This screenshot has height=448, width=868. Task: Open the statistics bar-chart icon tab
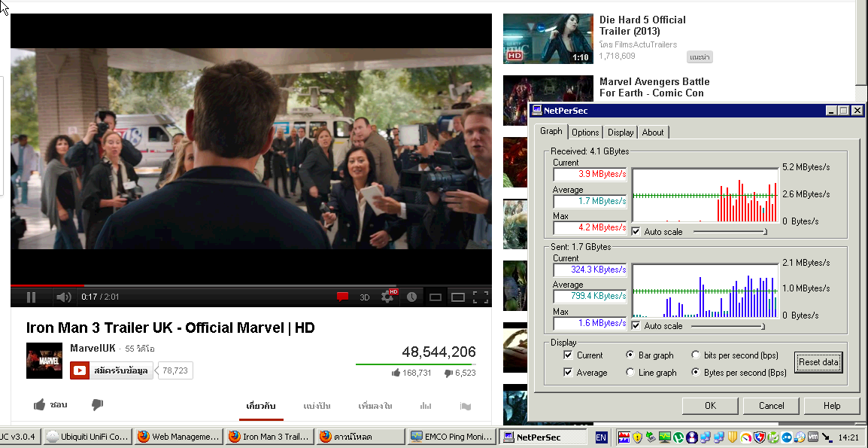(426, 406)
